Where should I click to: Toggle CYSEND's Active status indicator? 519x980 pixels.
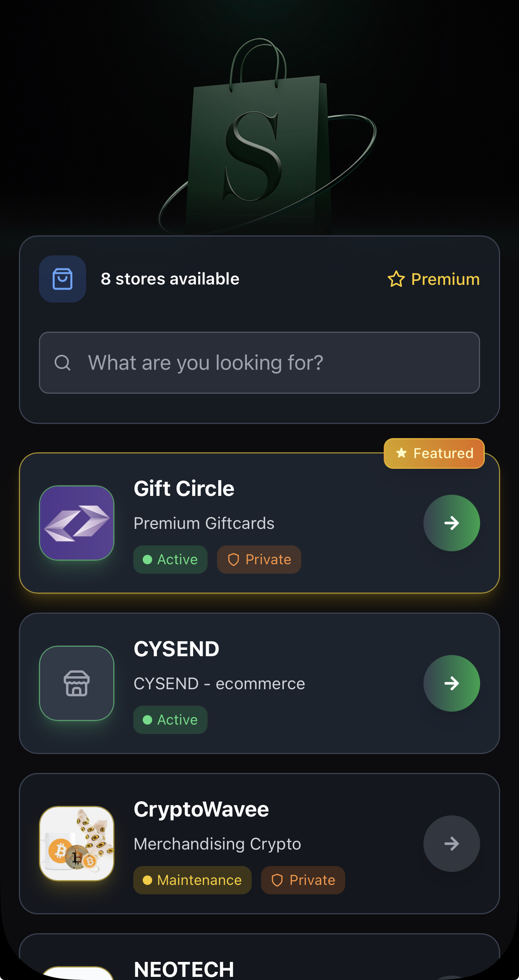pos(170,719)
